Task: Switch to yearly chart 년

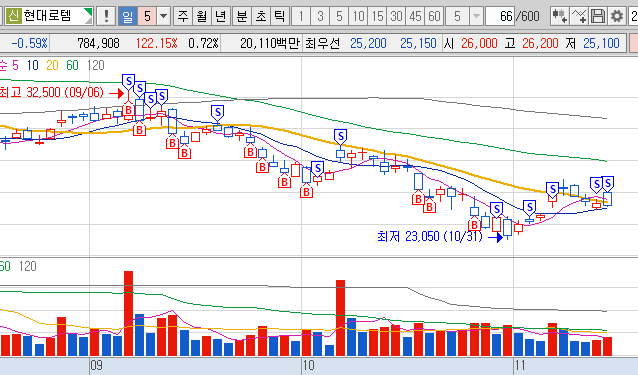Action: 221,16
